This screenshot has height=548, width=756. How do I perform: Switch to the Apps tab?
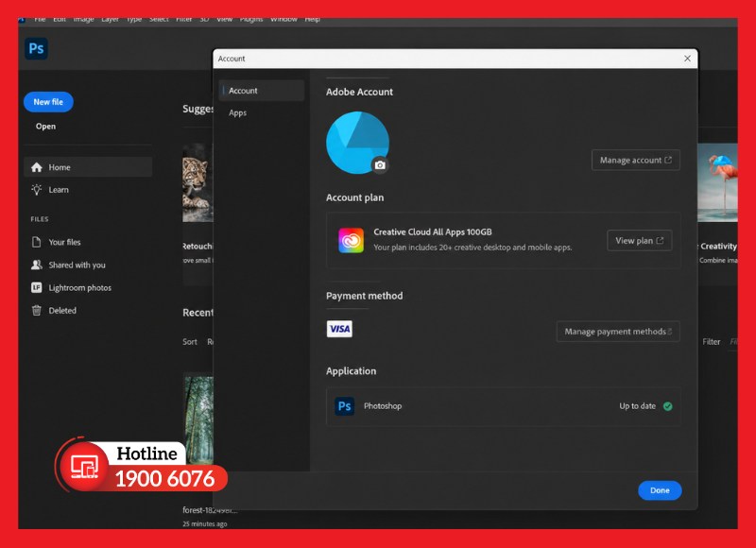238,112
